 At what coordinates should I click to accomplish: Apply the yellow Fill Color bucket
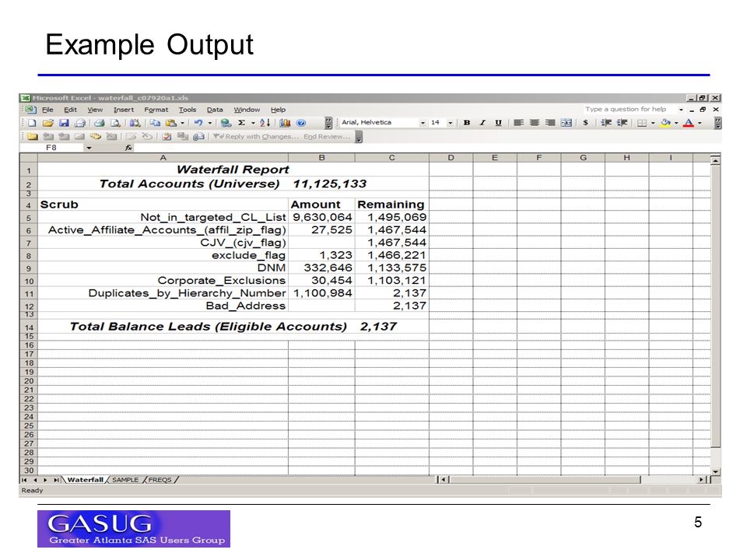click(665, 123)
